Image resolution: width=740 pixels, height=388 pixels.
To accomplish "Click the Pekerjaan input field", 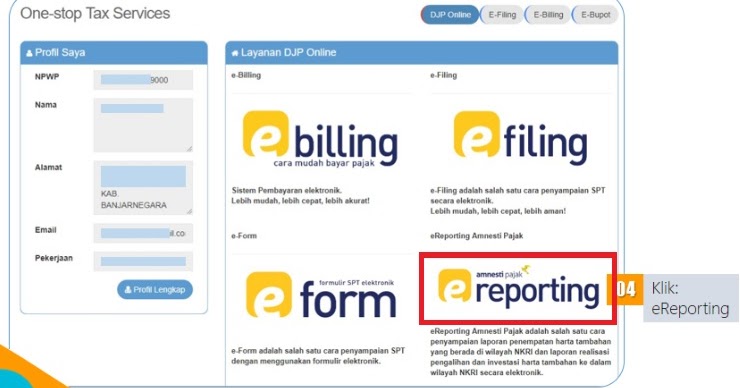I will [143, 261].
